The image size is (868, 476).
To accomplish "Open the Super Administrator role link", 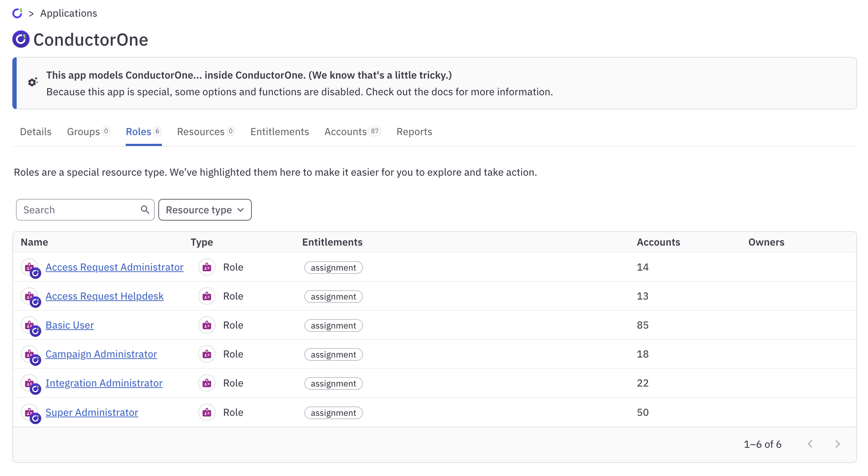I will pos(92,413).
